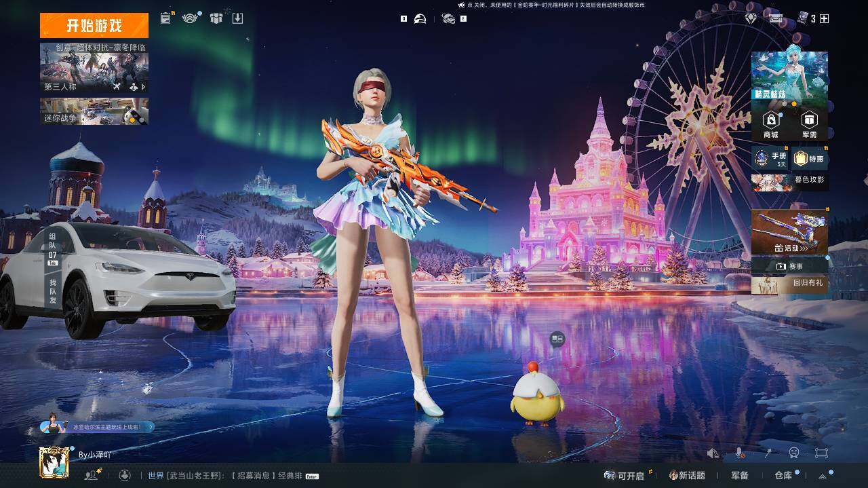
Task: Click the orange 开始游戏 start game button
Action: click(x=94, y=26)
